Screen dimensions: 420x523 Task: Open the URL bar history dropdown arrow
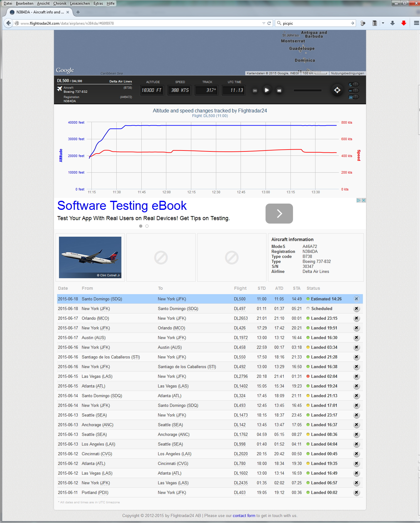click(264, 23)
